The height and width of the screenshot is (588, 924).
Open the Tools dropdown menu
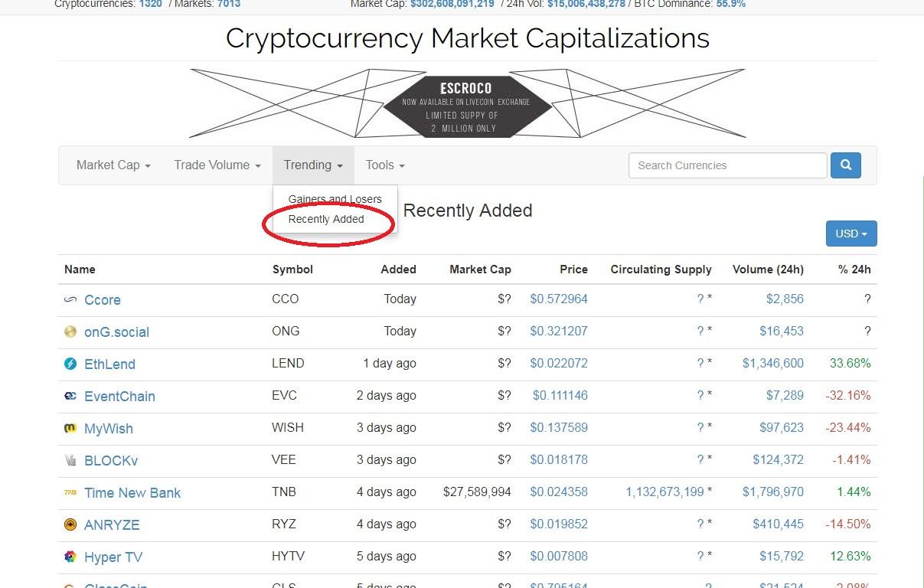point(385,165)
